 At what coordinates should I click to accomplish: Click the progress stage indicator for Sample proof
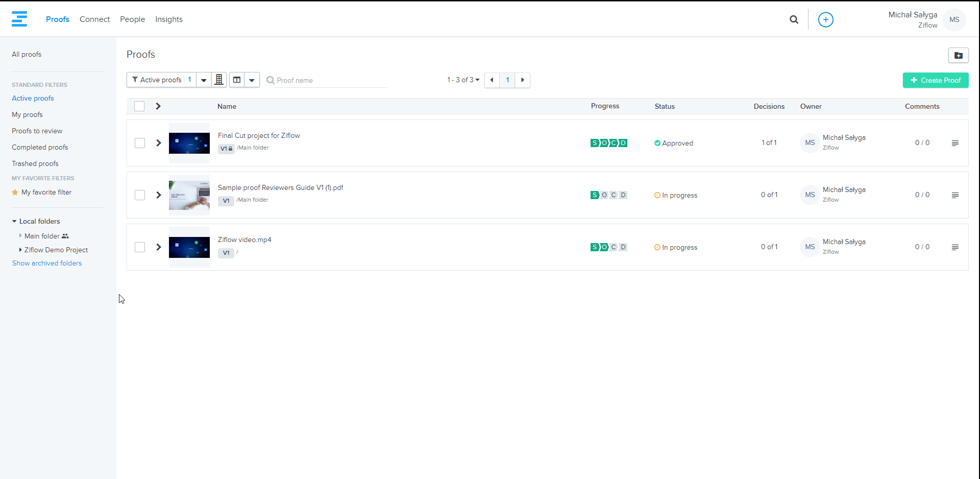(x=608, y=195)
